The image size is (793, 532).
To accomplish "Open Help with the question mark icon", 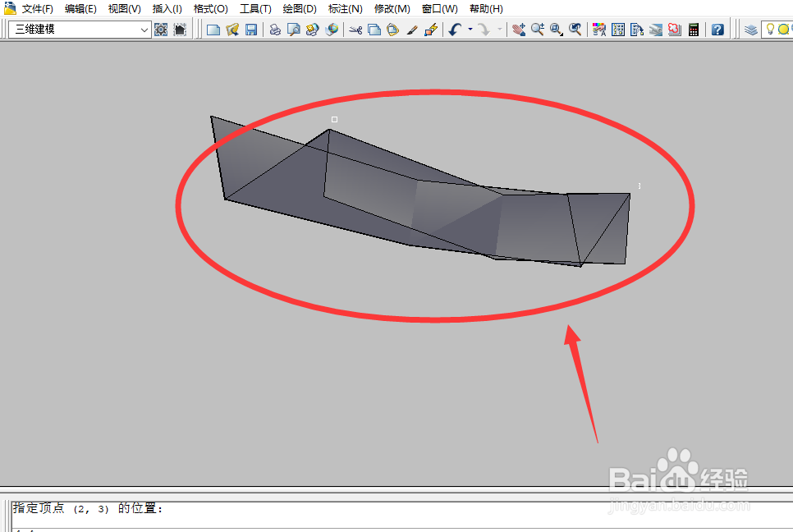I will click(717, 30).
